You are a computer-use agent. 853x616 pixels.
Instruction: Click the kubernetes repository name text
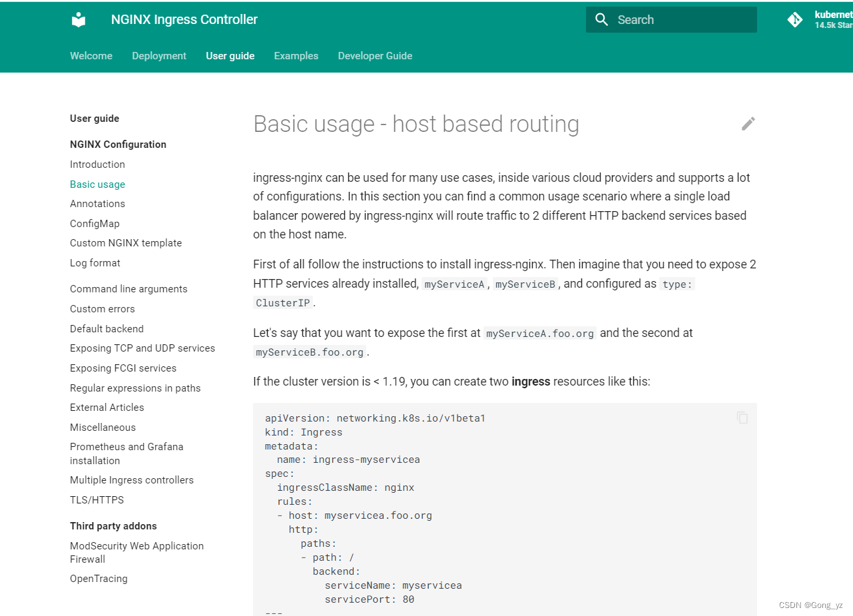coord(833,15)
